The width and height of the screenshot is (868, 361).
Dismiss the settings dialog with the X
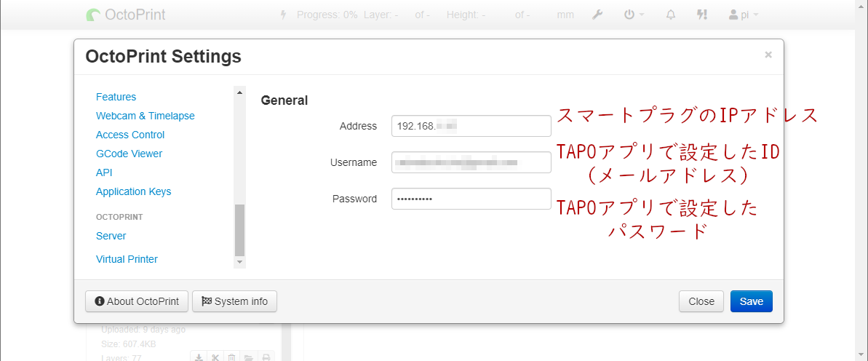pos(768,55)
